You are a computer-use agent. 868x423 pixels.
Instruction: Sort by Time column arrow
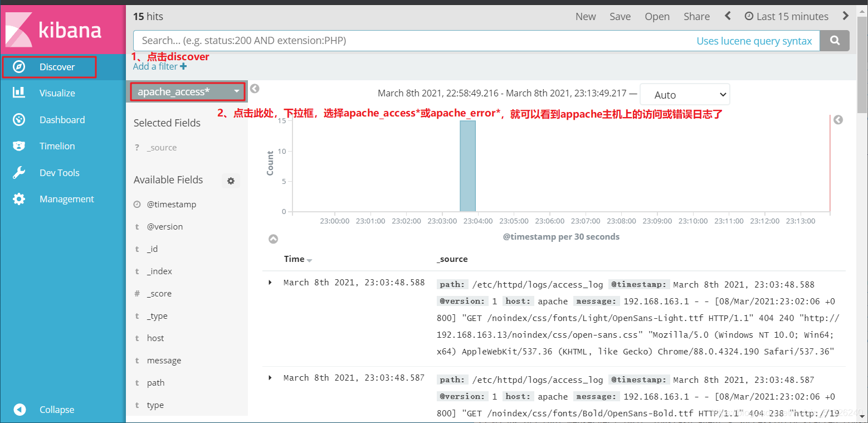(310, 260)
